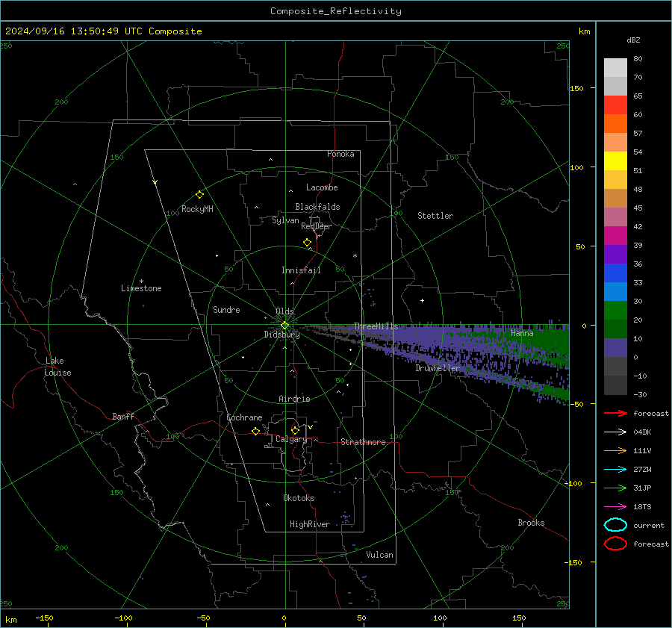Image resolution: width=672 pixels, height=628 pixels.
Task: Click the magenta 18TS arrow icon
Action: 615,507
